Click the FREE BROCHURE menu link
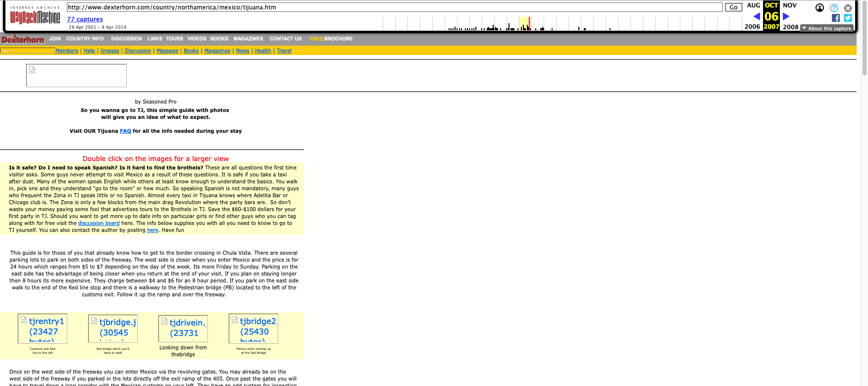868x386 pixels. point(331,39)
